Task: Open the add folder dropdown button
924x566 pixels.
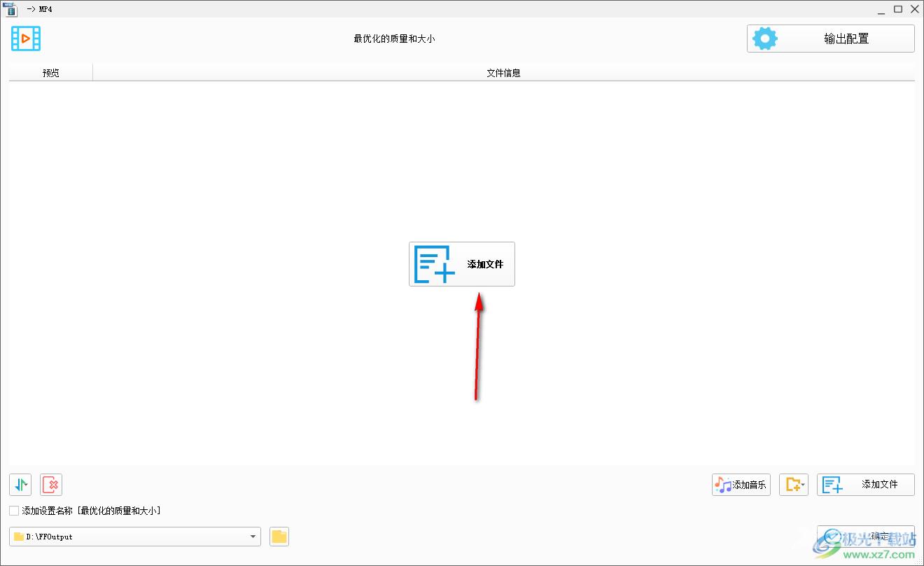Action: [794, 485]
